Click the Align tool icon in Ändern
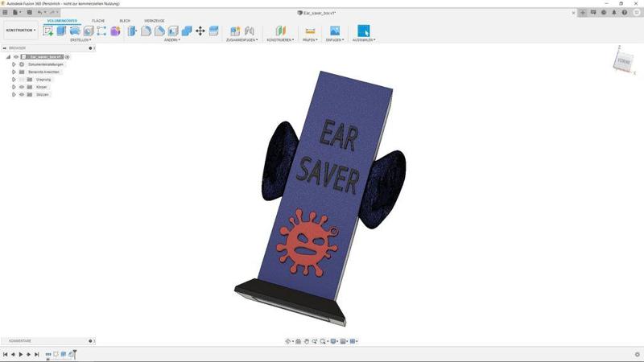644x362 pixels. tap(213, 31)
